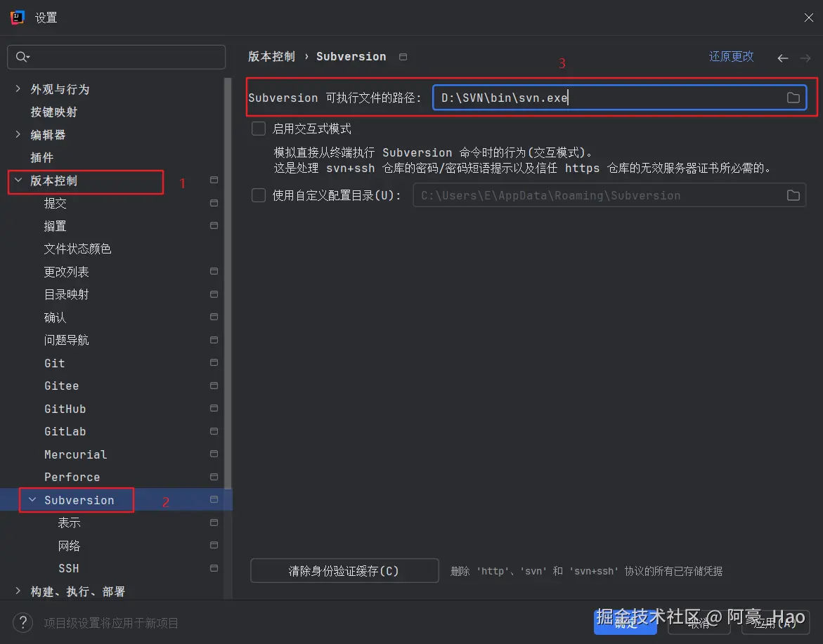Click project-level icon on 表示 row
Screen dimensions: 823x644
[214, 523]
